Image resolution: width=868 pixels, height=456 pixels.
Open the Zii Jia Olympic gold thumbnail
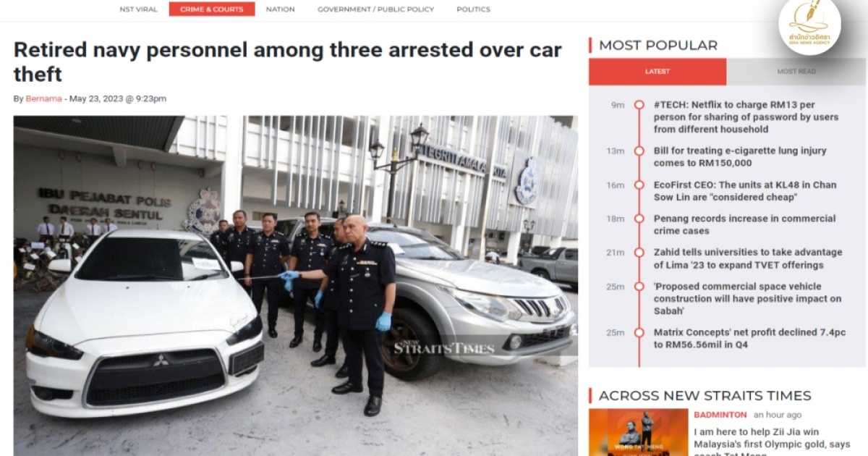click(638, 432)
